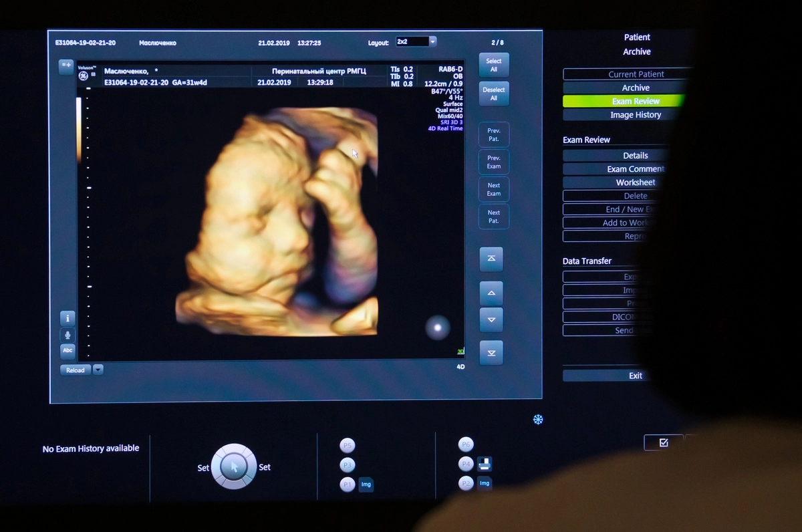Click the Worksheet button

[x=635, y=182]
